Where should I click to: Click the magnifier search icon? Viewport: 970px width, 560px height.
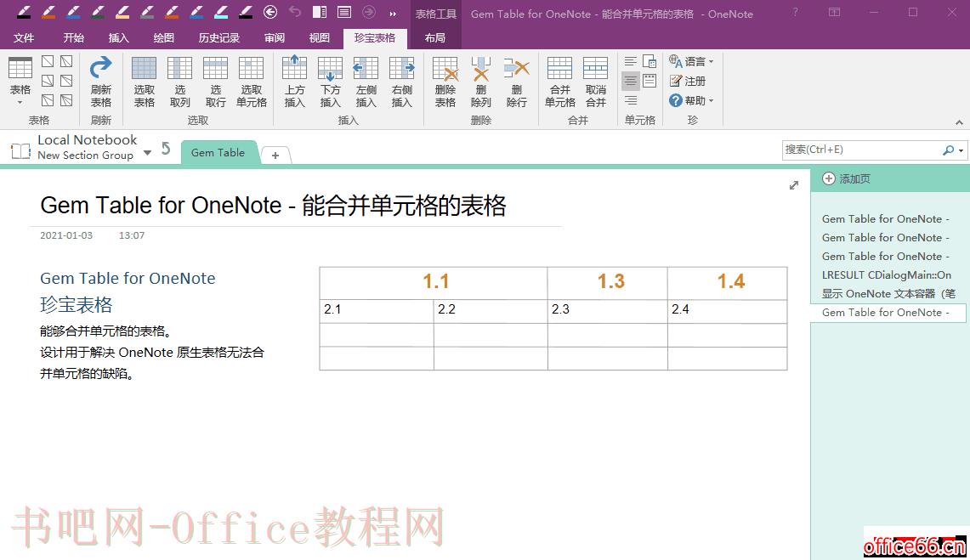pyautogui.click(x=948, y=150)
